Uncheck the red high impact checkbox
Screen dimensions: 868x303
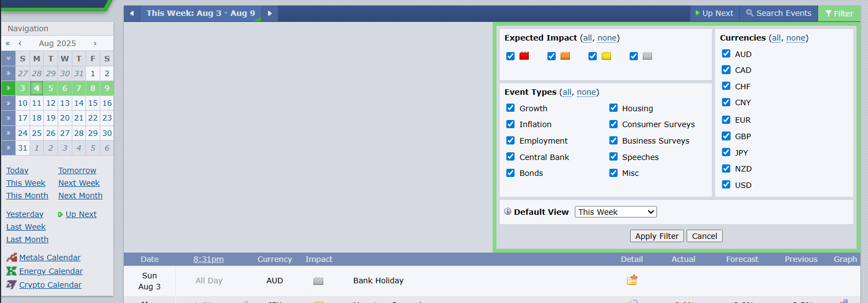[511, 56]
